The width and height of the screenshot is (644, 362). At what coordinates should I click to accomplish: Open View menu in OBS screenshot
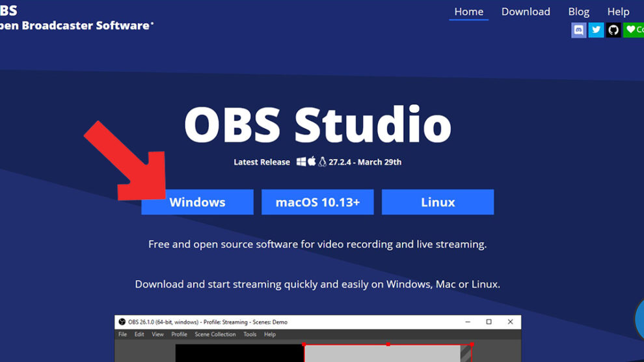click(157, 334)
